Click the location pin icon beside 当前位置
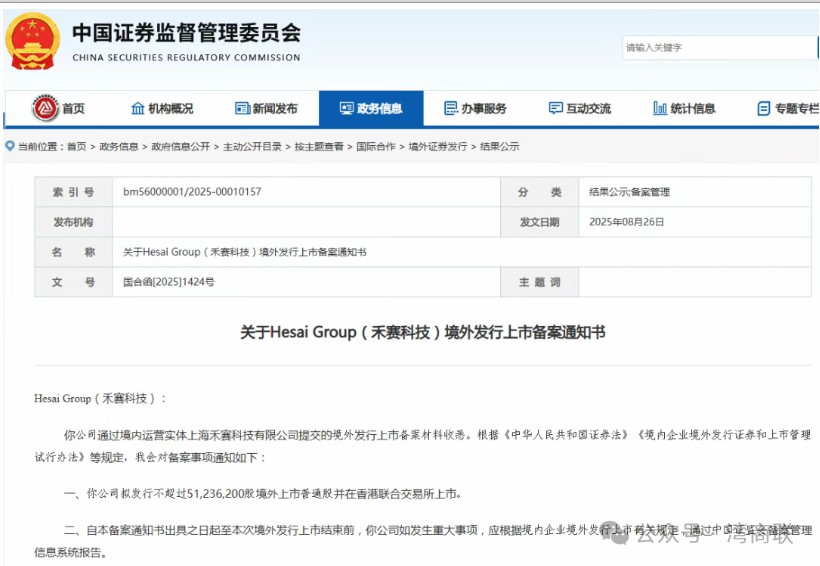The height and width of the screenshot is (566, 820). (x=10, y=146)
